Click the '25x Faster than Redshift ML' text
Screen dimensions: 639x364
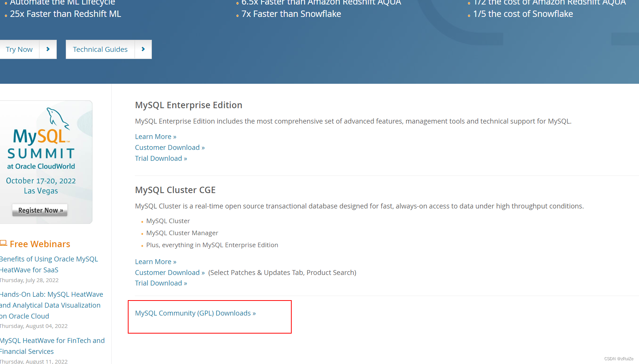(65, 14)
